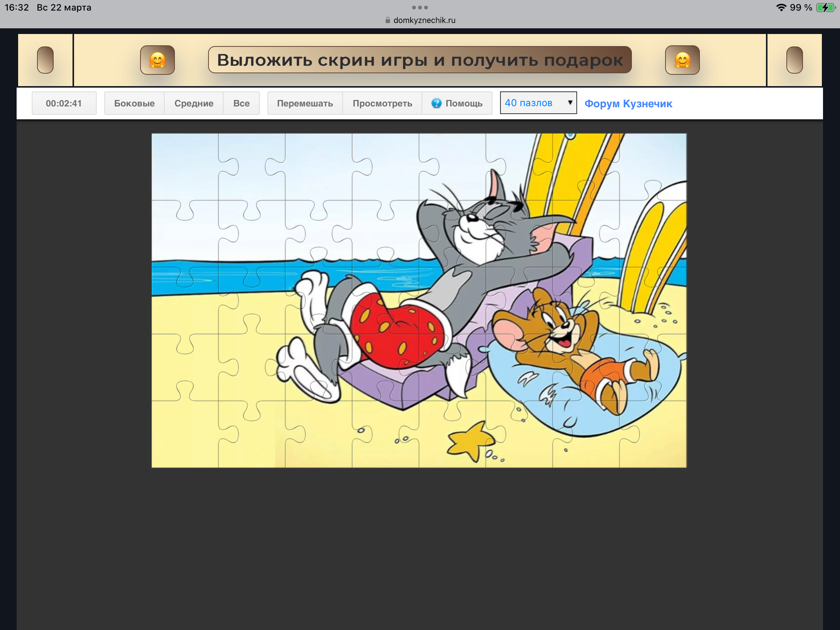Tap the battery icon in status bar
This screenshot has height=630, width=840.
point(826,8)
